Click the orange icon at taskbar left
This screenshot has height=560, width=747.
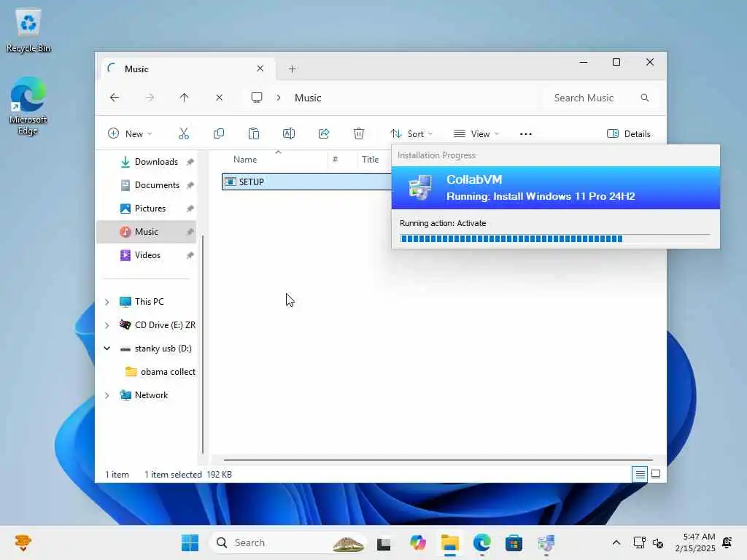click(x=23, y=542)
